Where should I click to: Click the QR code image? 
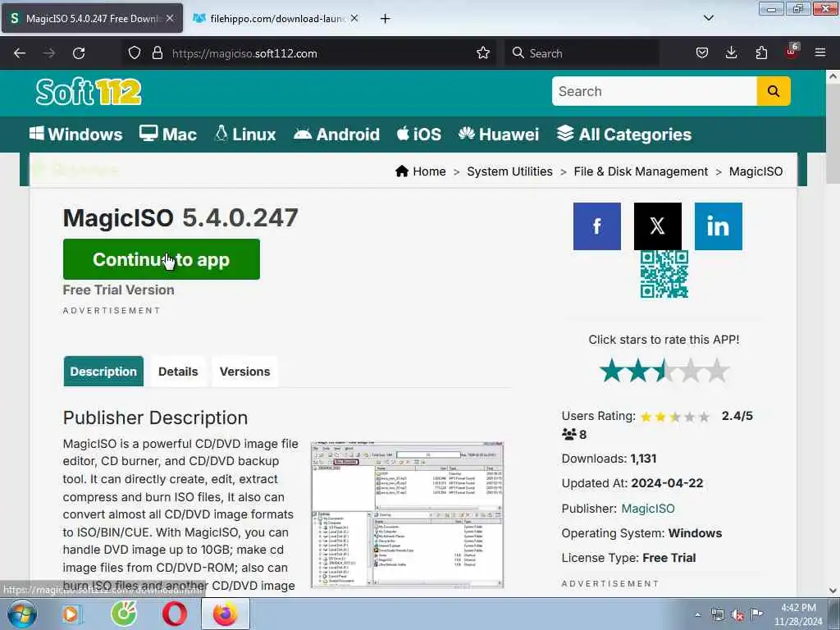[x=664, y=274]
